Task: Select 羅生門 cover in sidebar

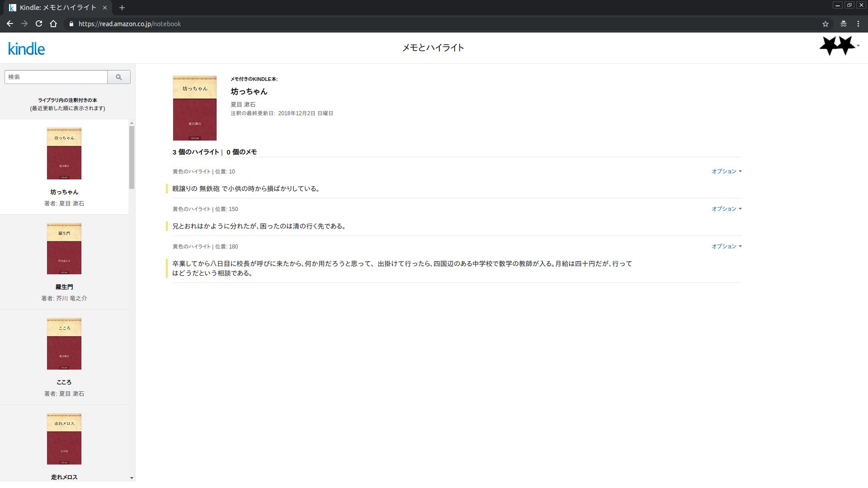Action: [64, 249]
